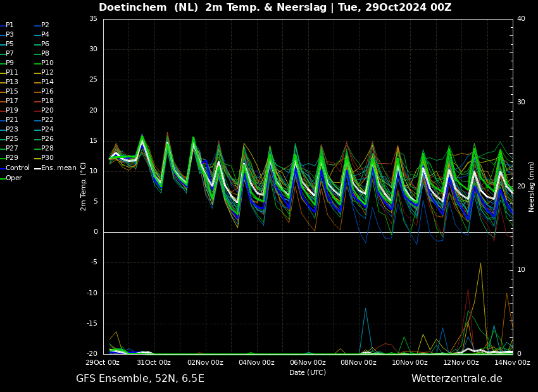This screenshot has width=538, height=392.
Task: Click the Ens. mean legend entry
Action: (x=55, y=168)
